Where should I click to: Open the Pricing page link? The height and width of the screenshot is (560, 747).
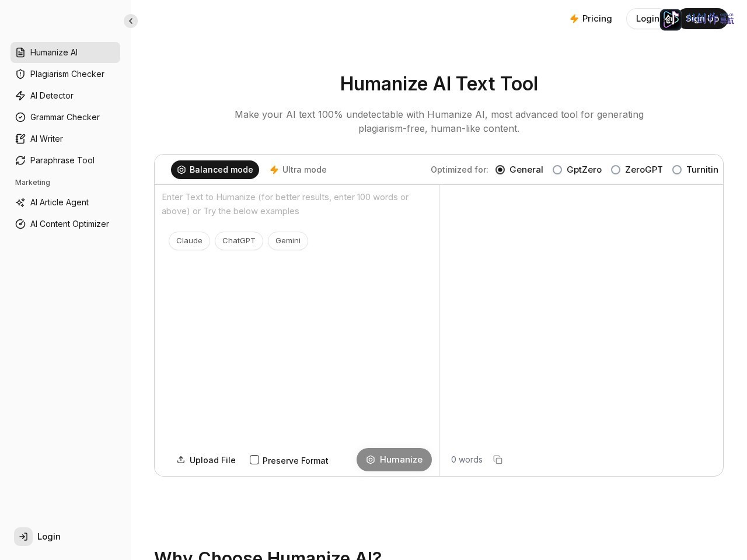click(x=591, y=19)
